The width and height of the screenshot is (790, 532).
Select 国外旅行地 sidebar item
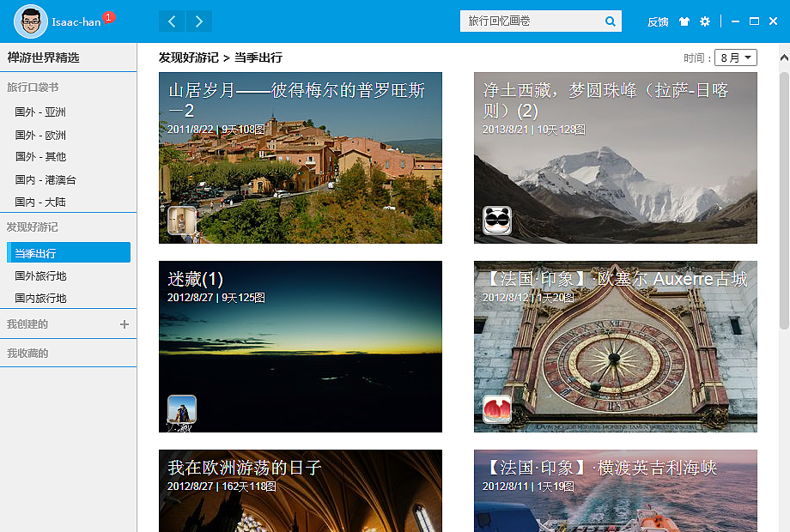[41, 275]
